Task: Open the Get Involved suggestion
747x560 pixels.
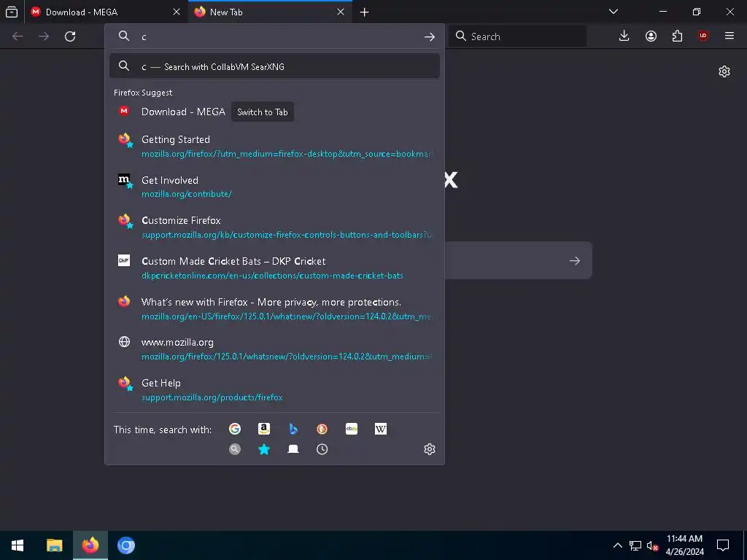Action: 274,187
